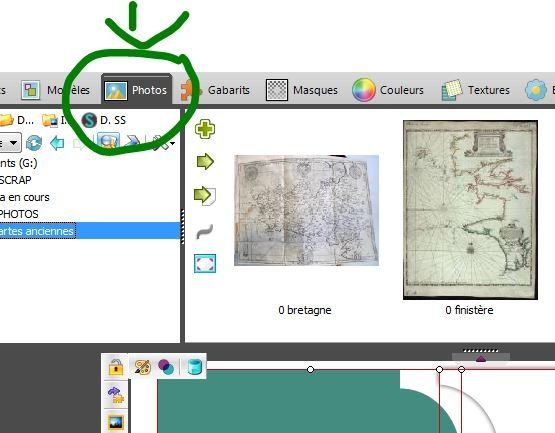This screenshot has height=433, width=555.
Task: Select the 'a en cours' folder
Action: (x=24, y=197)
